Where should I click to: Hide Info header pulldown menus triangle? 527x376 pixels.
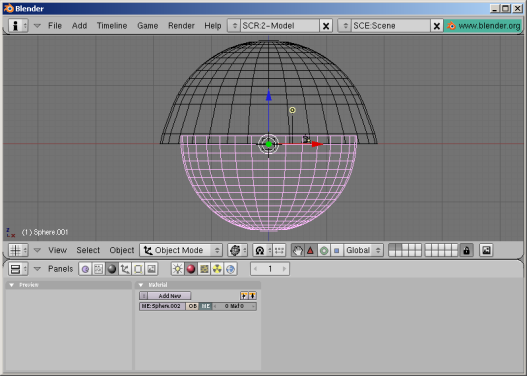point(37,26)
